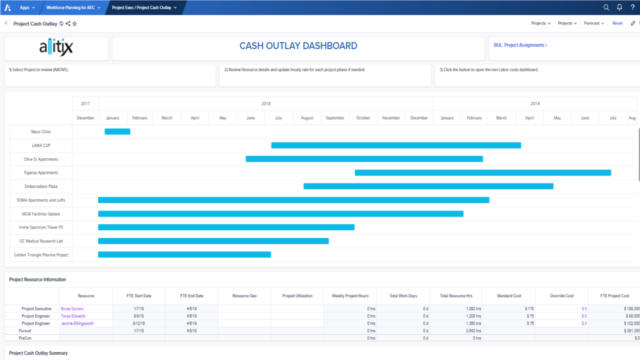Click the August month column header
Screen dimensions: 640x360
click(307, 118)
